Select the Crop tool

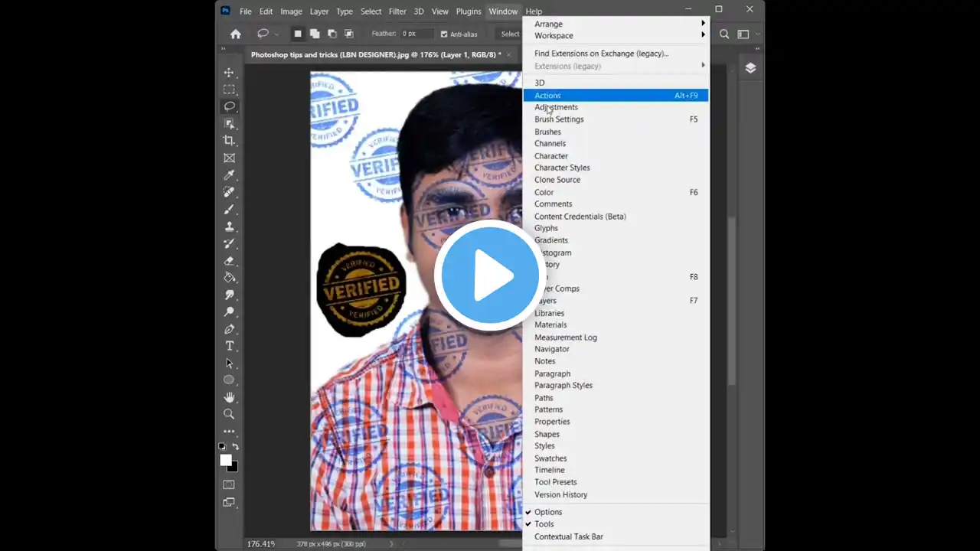pyautogui.click(x=229, y=140)
